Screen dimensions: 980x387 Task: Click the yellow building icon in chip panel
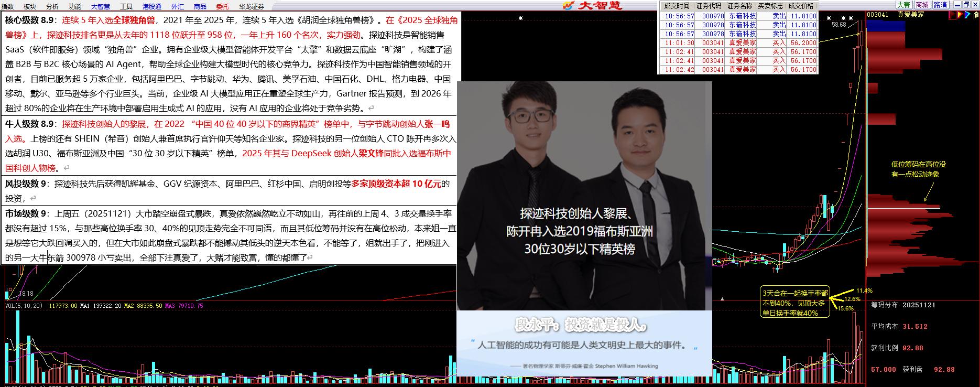click(975, 15)
